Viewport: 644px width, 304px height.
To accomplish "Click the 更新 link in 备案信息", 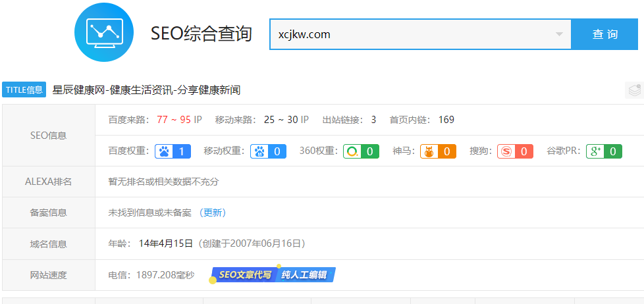I will tap(213, 213).
